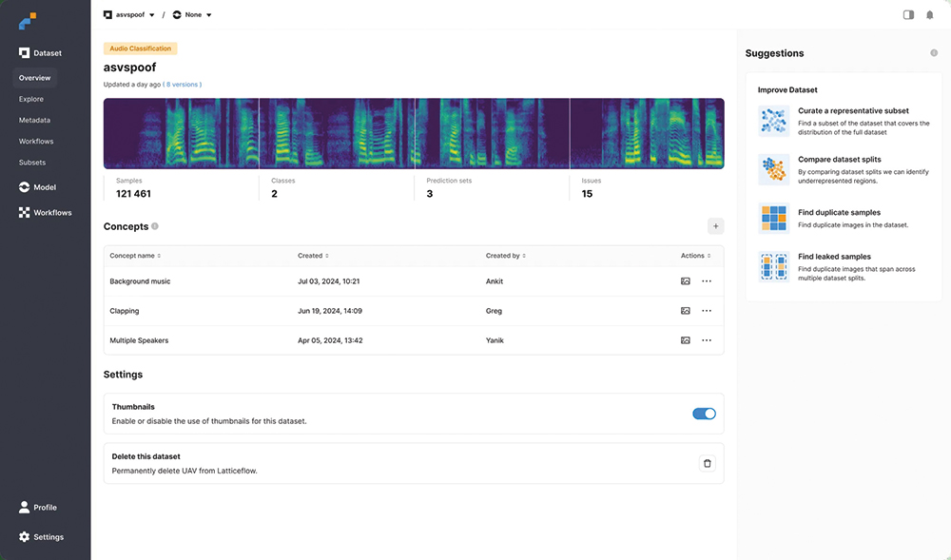
Task: Click creator name Ankit
Action: click(x=495, y=281)
